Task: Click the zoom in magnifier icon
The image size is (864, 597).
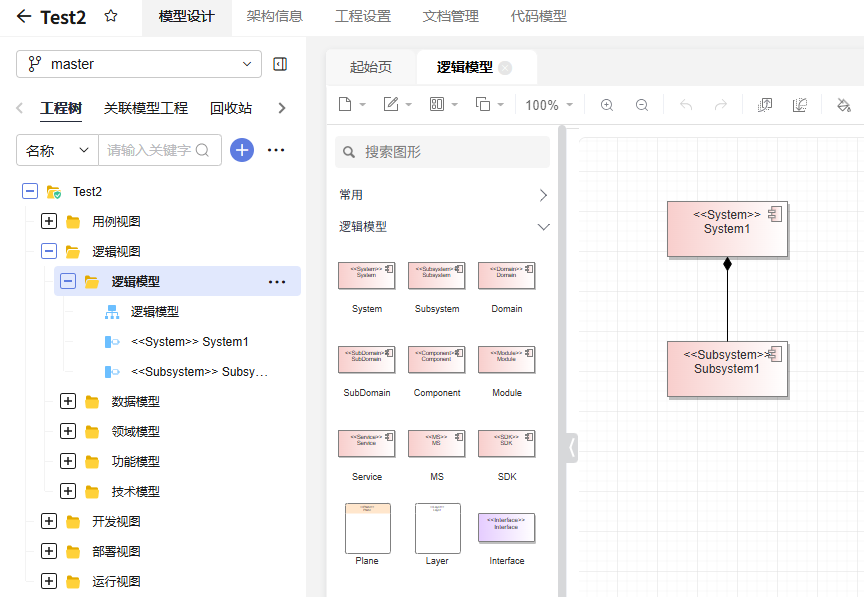Action: click(607, 105)
